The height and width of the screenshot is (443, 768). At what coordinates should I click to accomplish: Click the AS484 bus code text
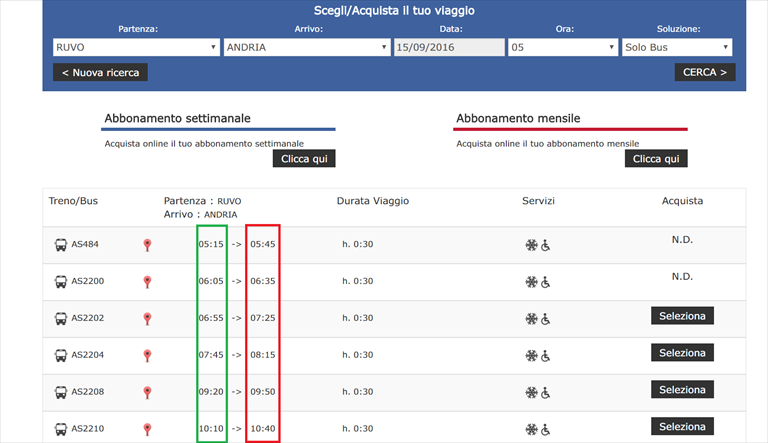(x=85, y=244)
